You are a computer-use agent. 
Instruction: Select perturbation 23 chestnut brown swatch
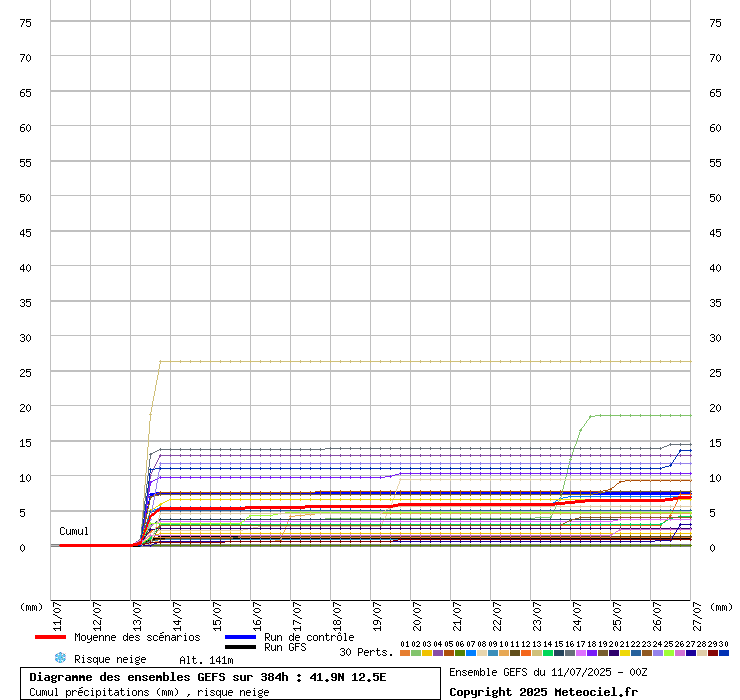tap(647, 653)
